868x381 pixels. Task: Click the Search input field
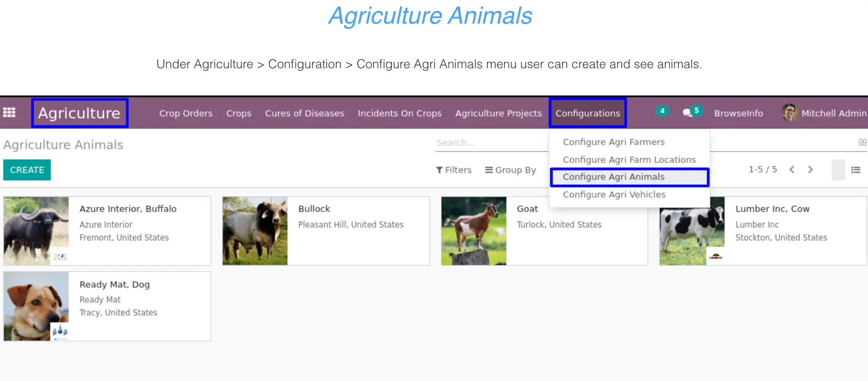(492, 143)
